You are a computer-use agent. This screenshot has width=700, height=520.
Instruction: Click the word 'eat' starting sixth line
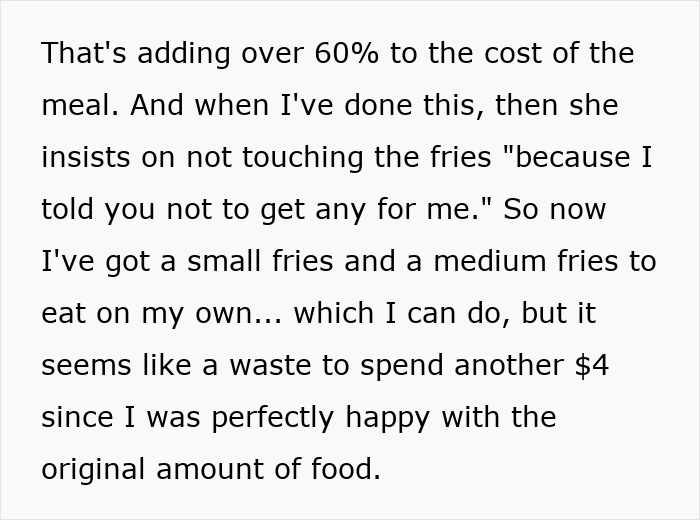point(65,313)
